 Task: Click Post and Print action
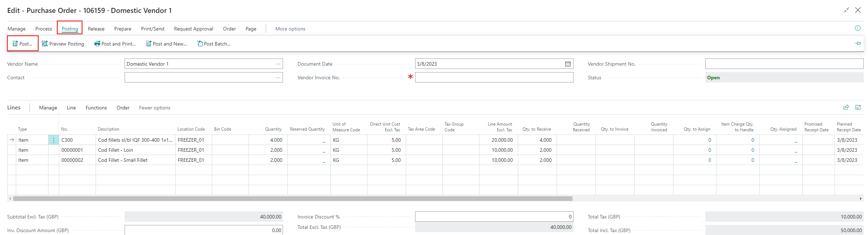point(115,44)
